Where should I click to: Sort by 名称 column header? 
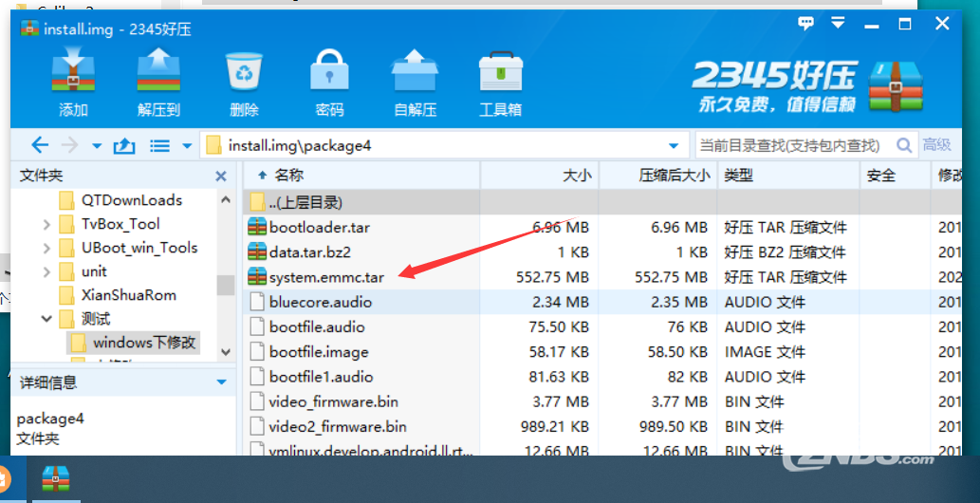[361, 176]
